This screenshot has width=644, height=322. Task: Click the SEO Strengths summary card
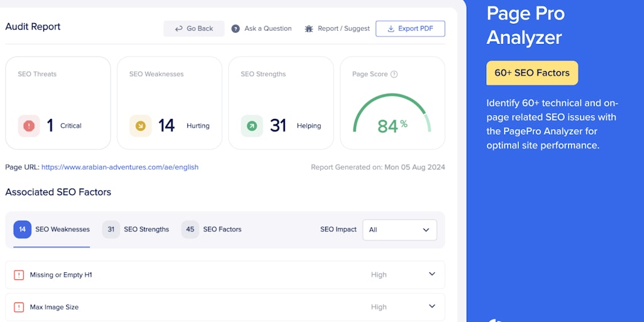pos(281,103)
